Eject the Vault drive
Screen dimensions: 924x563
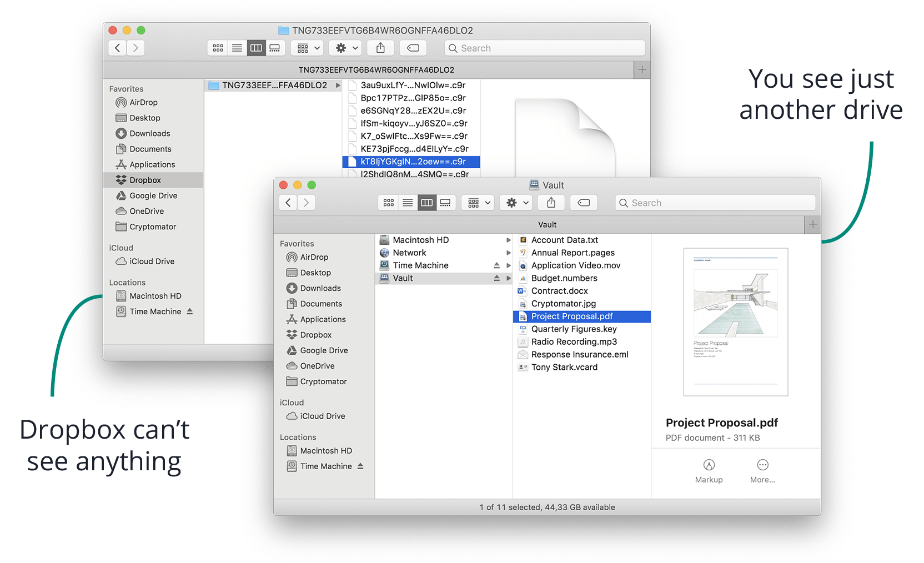496,279
